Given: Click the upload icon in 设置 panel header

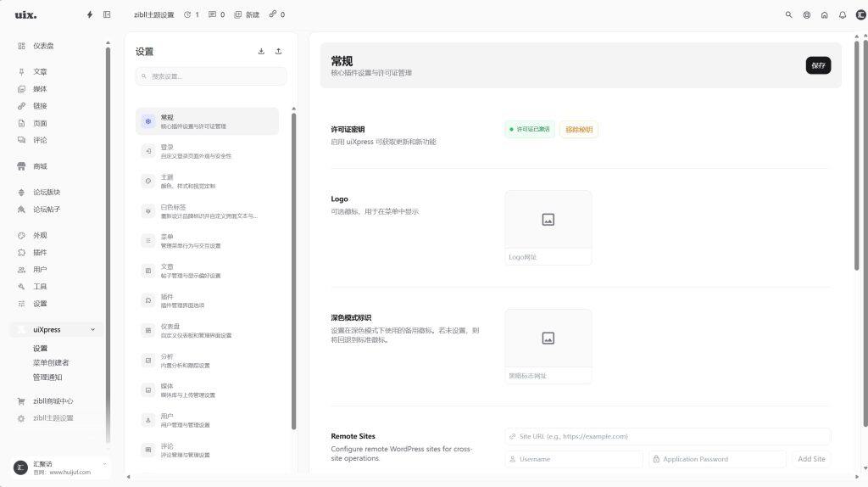Looking at the screenshot, I should tap(278, 52).
